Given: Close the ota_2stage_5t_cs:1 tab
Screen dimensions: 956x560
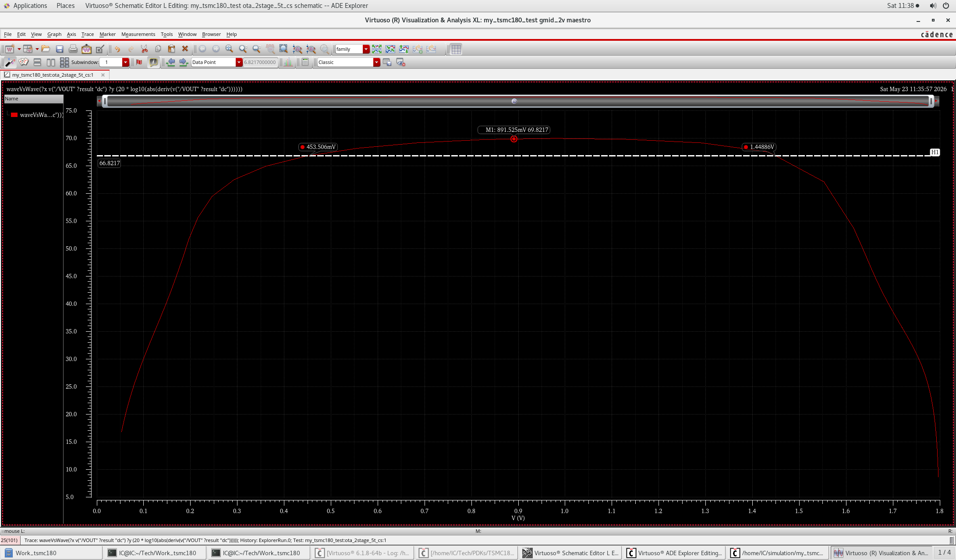Looking at the screenshot, I should [103, 75].
